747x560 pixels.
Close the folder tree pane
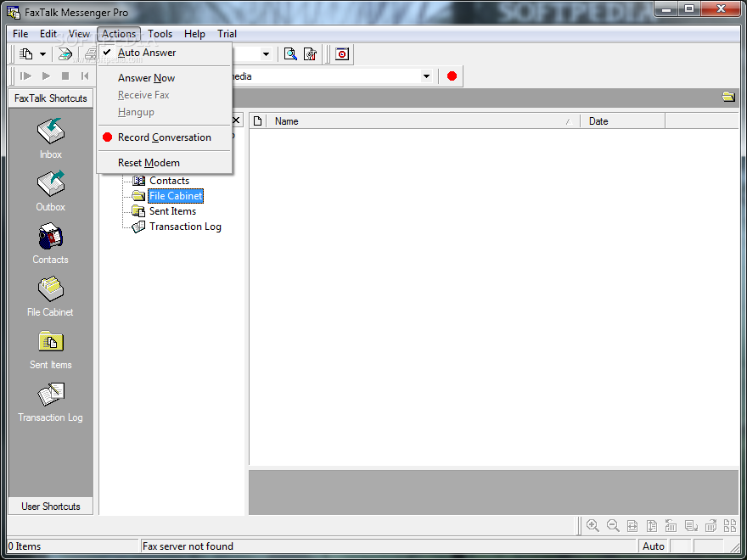coord(236,120)
